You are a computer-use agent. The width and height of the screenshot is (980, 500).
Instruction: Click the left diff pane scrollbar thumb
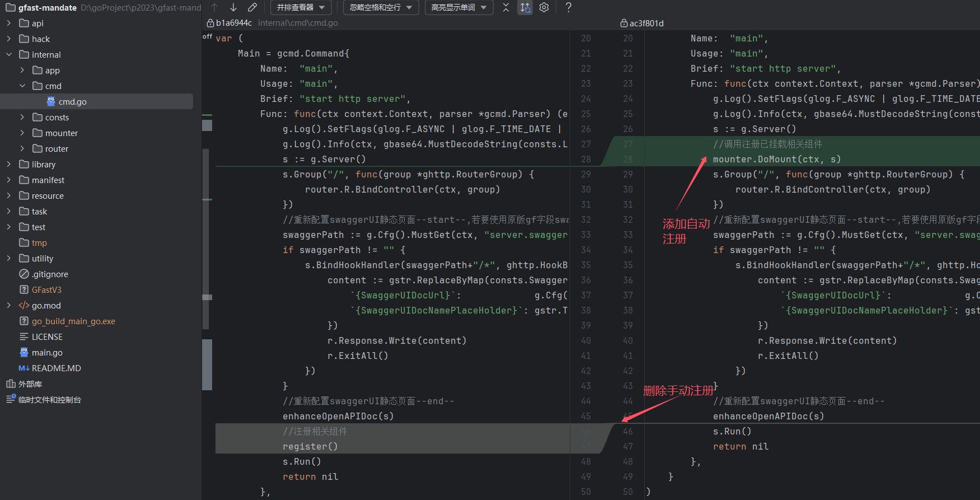point(207,364)
